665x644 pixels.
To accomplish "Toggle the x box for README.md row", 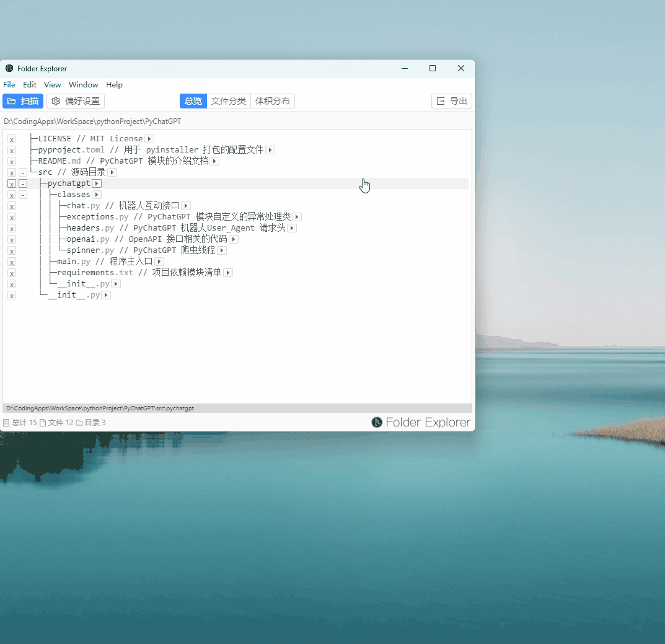I will coord(12,162).
